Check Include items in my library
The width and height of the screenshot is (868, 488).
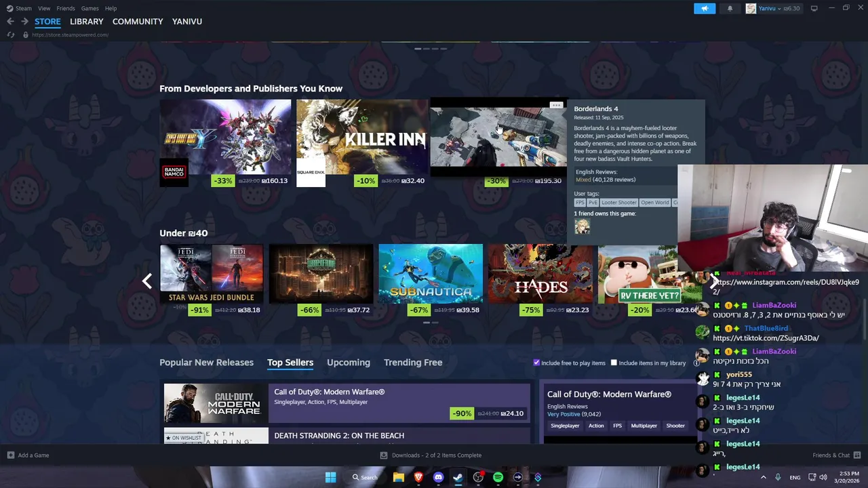[614, 363]
